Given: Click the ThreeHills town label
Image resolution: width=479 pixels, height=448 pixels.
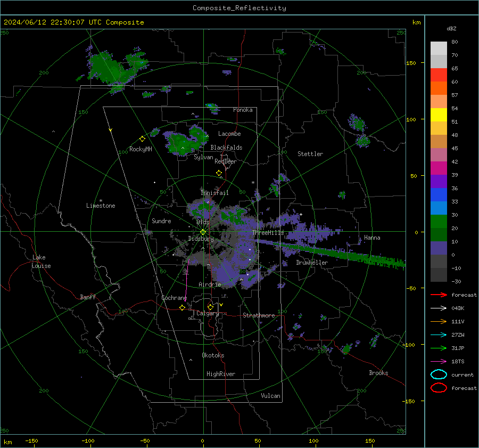Looking at the screenshot, I should click(x=268, y=233).
